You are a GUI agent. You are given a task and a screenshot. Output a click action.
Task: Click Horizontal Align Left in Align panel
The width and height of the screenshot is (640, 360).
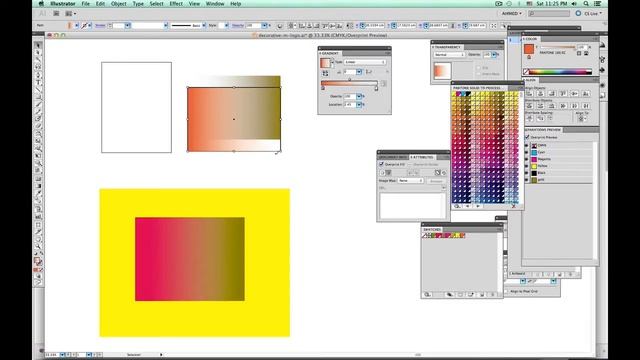coord(529,93)
